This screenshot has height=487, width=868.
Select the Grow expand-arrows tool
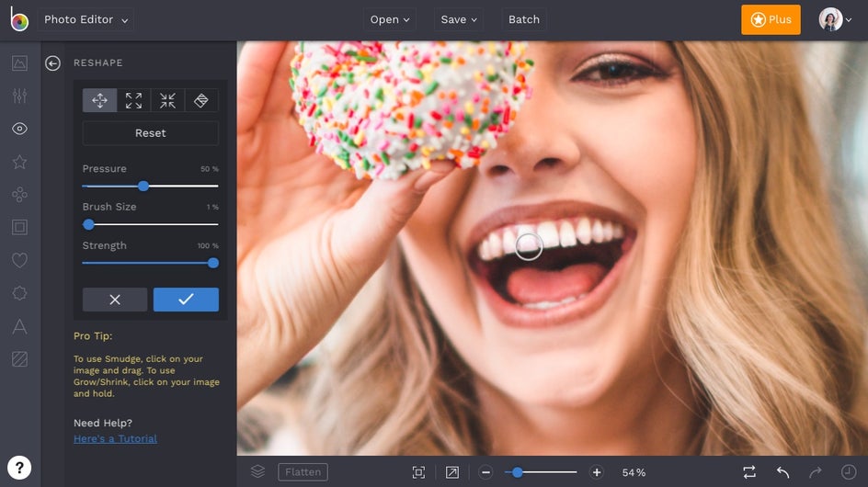tap(133, 100)
